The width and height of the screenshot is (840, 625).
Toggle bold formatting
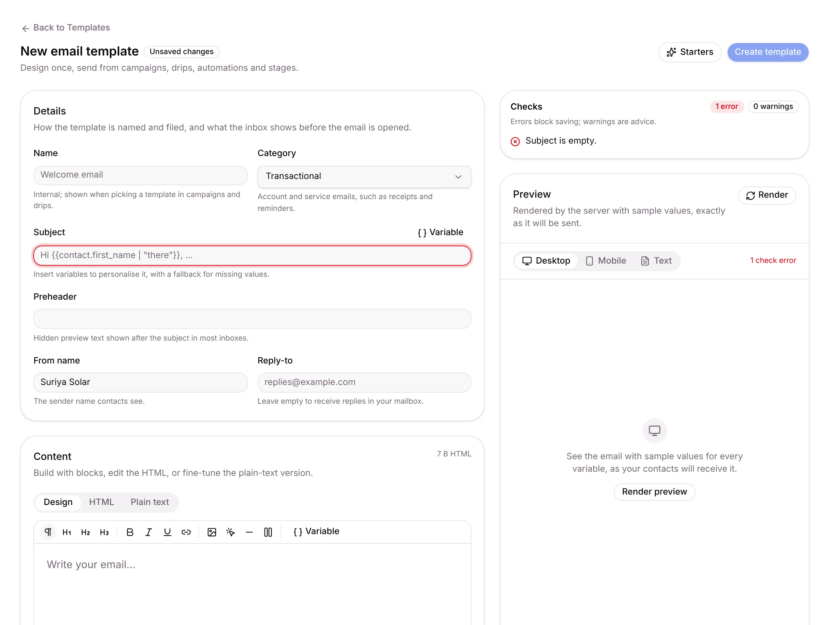click(x=130, y=532)
